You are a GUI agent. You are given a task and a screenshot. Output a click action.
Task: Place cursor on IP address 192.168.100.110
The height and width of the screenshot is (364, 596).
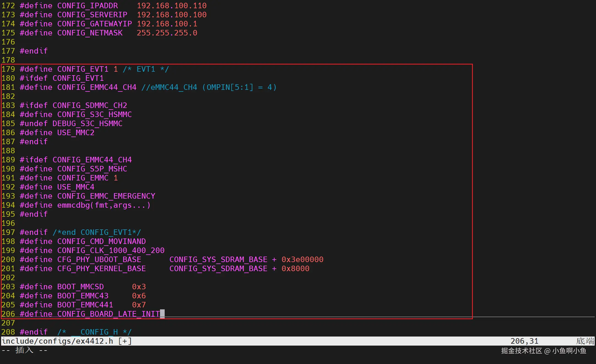[172, 5]
